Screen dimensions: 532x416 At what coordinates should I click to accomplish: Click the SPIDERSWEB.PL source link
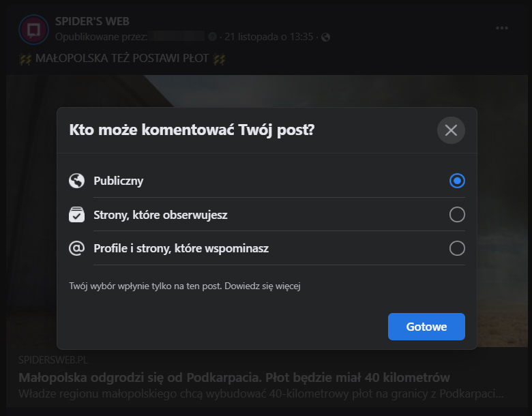click(53, 360)
